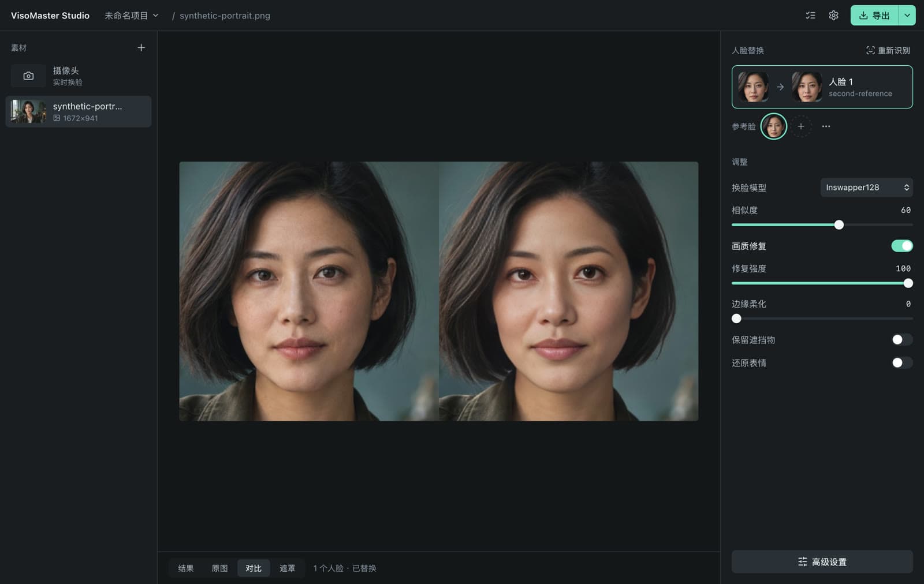Turn off the 画质修复 toggle
Image resolution: width=924 pixels, height=584 pixels.
point(901,246)
